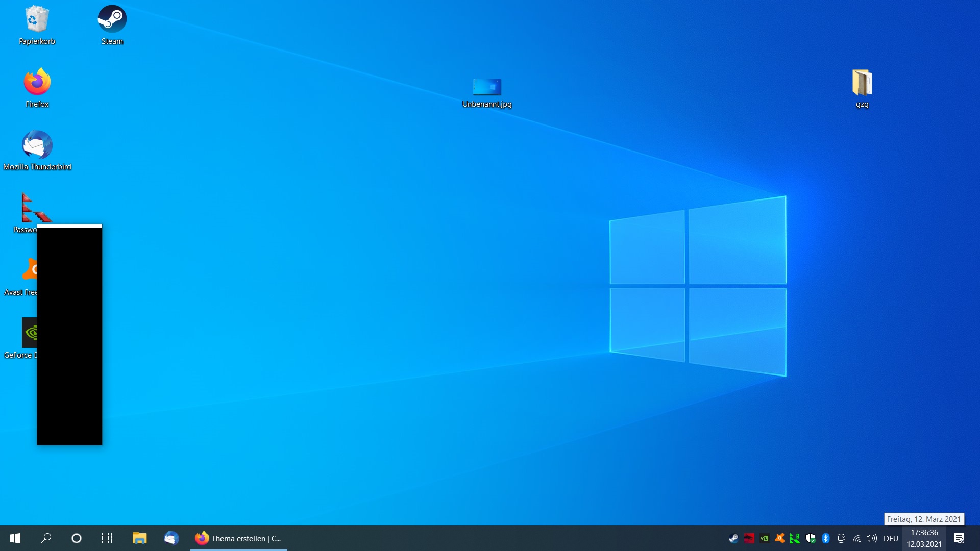This screenshot has height=551, width=980.
Task: Open the Papierkorb recycle bin icon
Action: coord(37,20)
